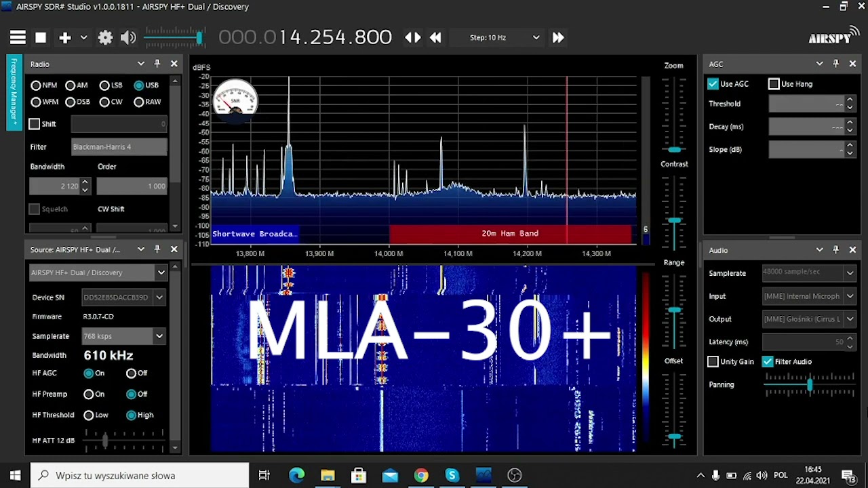
Task: Expand the Source panel menu chevron
Action: tap(141, 249)
